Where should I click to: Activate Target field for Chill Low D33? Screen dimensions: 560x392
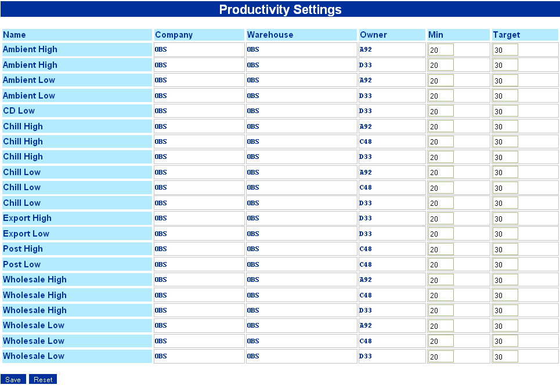tap(505, 203)
